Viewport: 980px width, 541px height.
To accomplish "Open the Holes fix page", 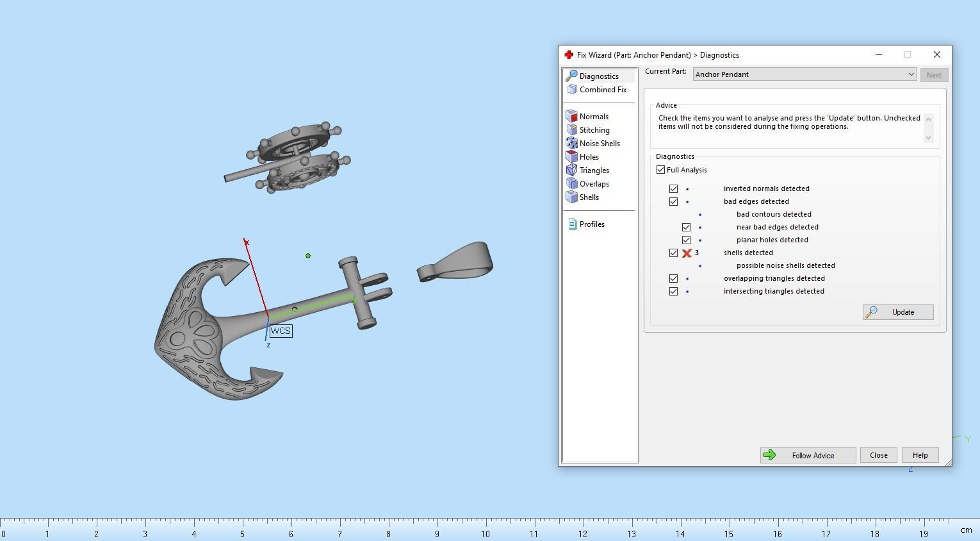I will pyautogui.click(x=589, y=157).
